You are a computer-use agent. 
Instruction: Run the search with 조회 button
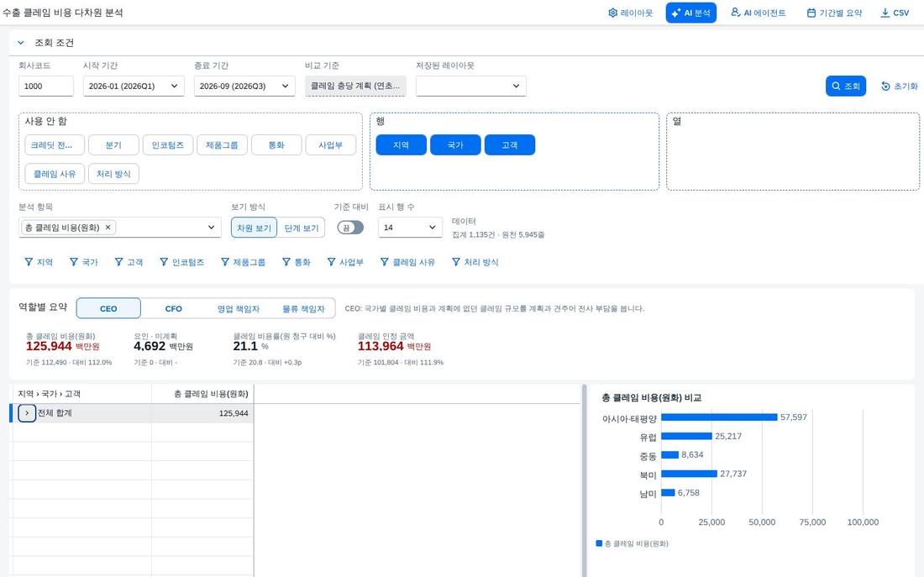tap(846, 86)
